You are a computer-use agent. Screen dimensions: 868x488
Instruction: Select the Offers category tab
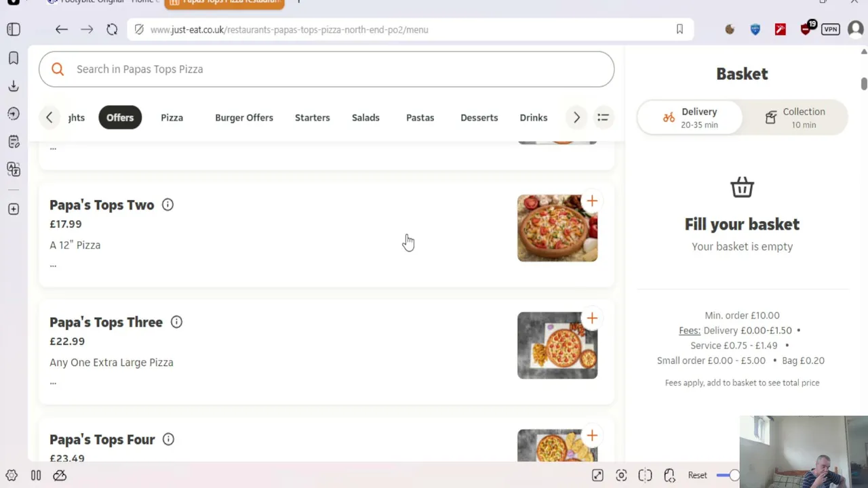click(120, 117)
